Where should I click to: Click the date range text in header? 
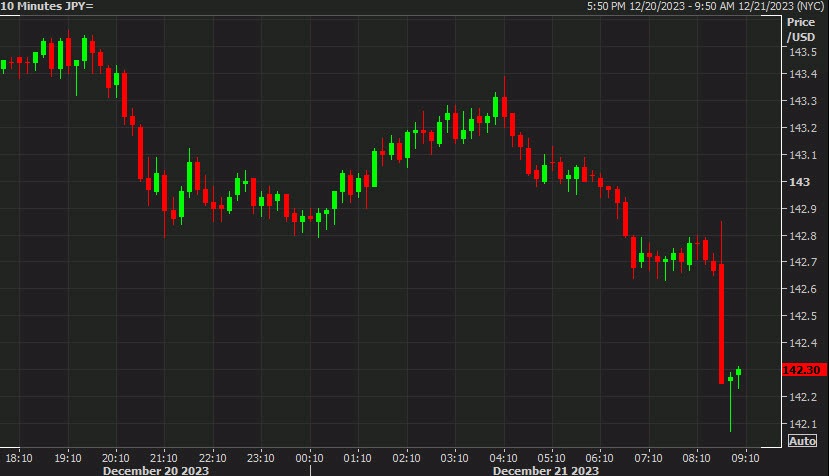coord(705,7)
